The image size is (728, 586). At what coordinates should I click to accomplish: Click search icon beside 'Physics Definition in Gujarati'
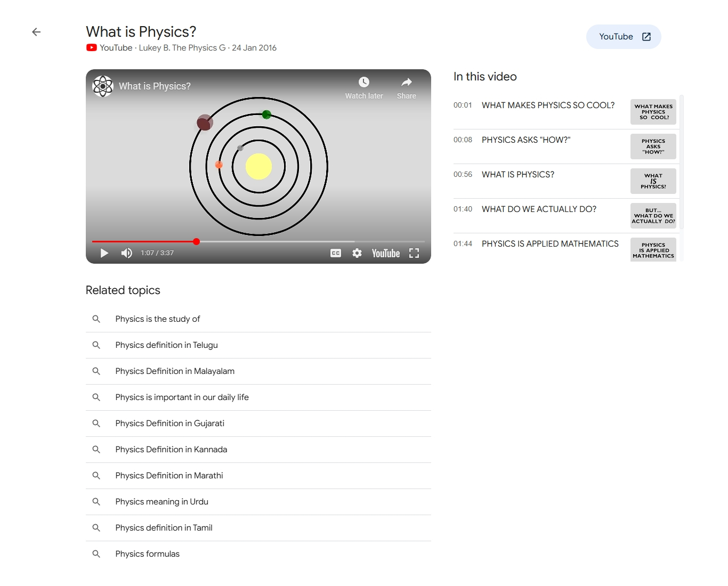96,424
